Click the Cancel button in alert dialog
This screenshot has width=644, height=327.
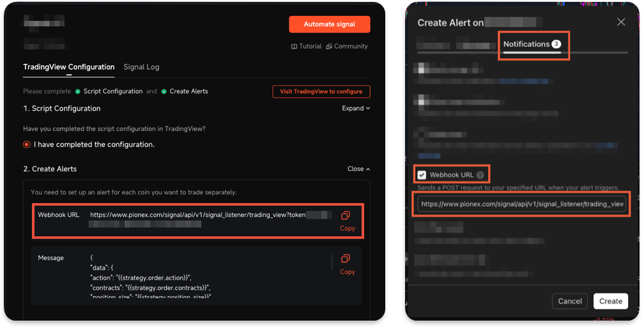[x=570, y=301]
